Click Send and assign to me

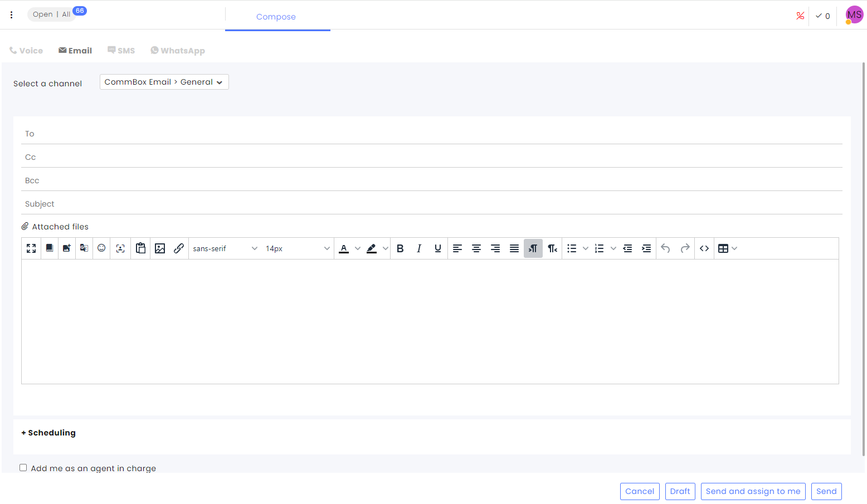coord(753,491)
